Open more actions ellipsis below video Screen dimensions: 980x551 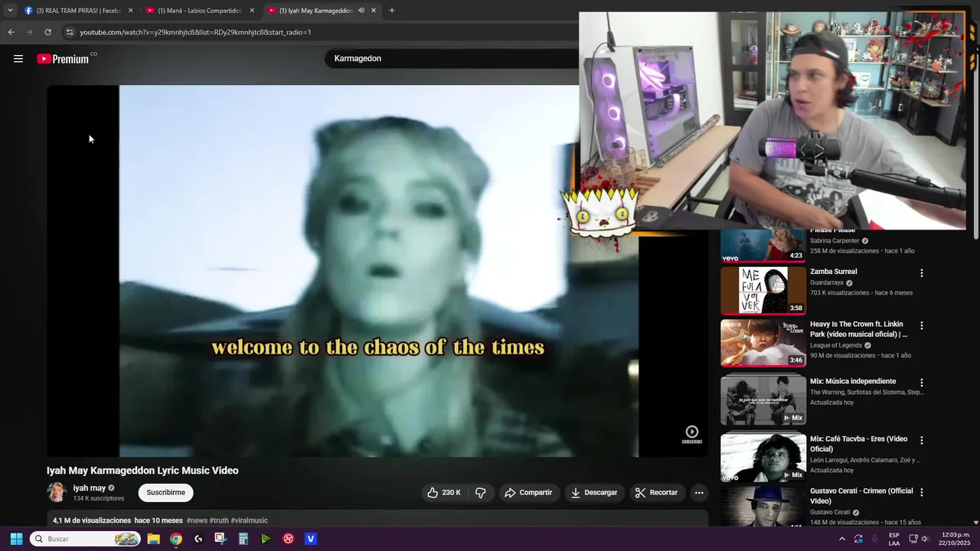(x=699, y=493)
